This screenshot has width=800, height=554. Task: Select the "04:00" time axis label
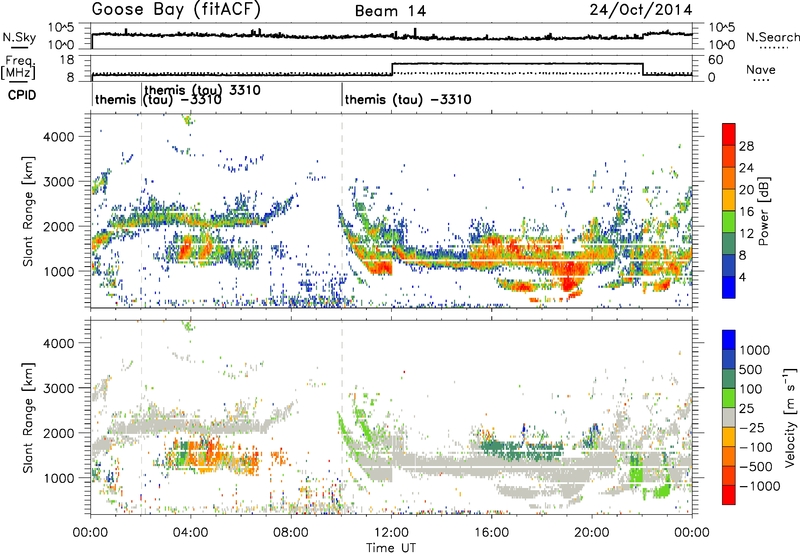(191, 532)
